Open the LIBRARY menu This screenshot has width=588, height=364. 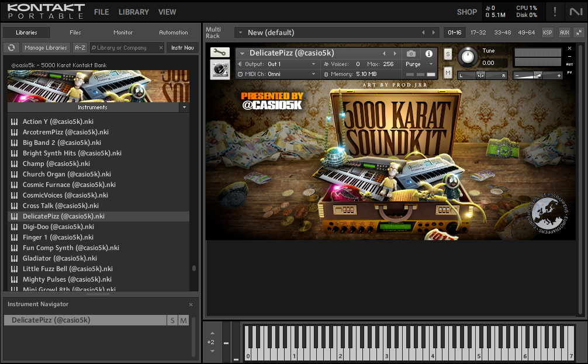coord(133,12)
